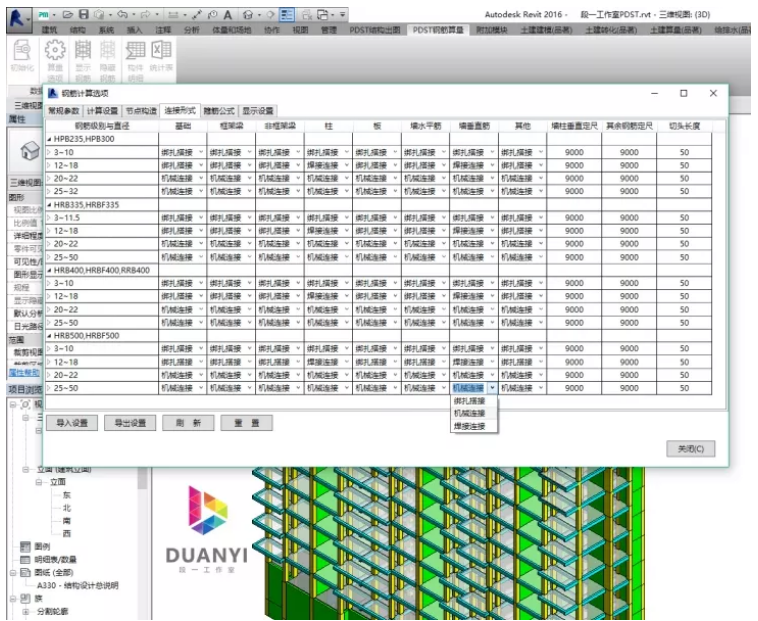Image resolution: width=758 pixels, height=621 pixels.
Task: Select the Text 'A' tool in quick access toolbar
Action: pos(228,16)
